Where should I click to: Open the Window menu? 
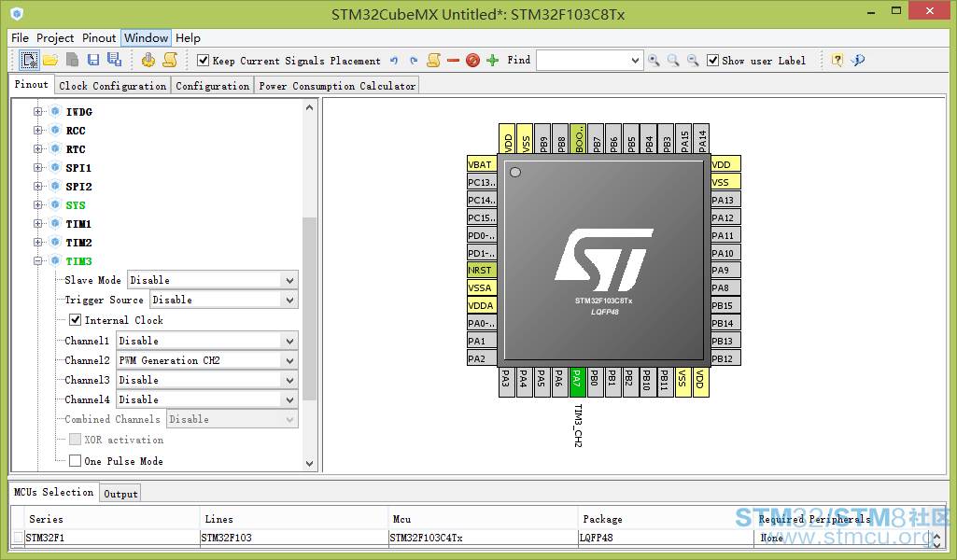[x=146, y=38]
